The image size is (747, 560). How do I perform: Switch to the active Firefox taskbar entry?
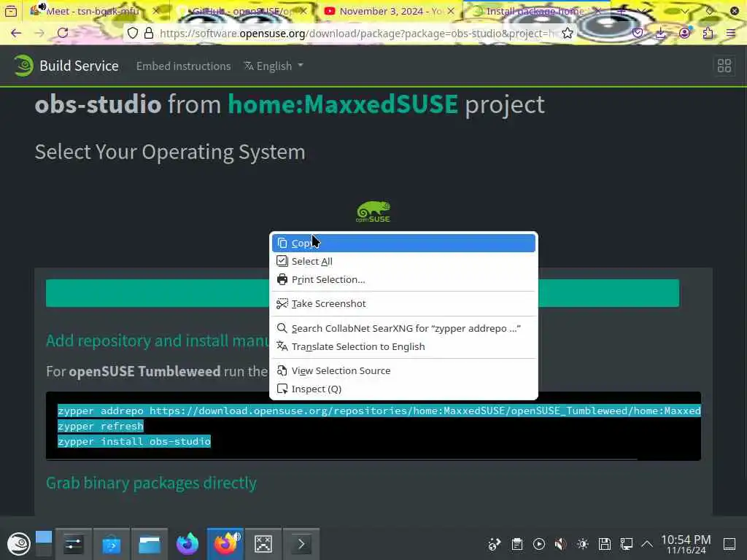coord(225,544)
